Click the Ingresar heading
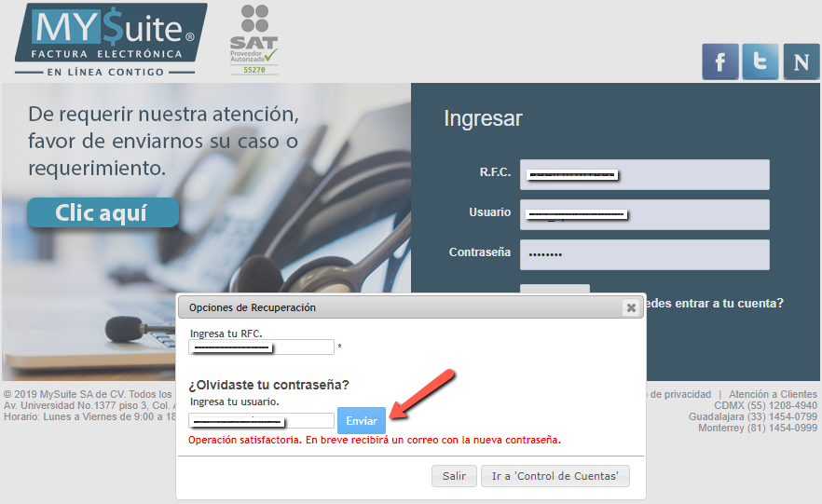 point(483,118)
